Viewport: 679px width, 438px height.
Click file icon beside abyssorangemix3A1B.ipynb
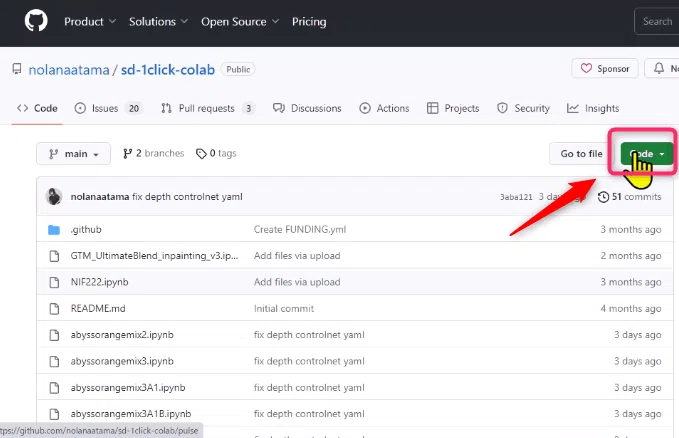point(54,414)
